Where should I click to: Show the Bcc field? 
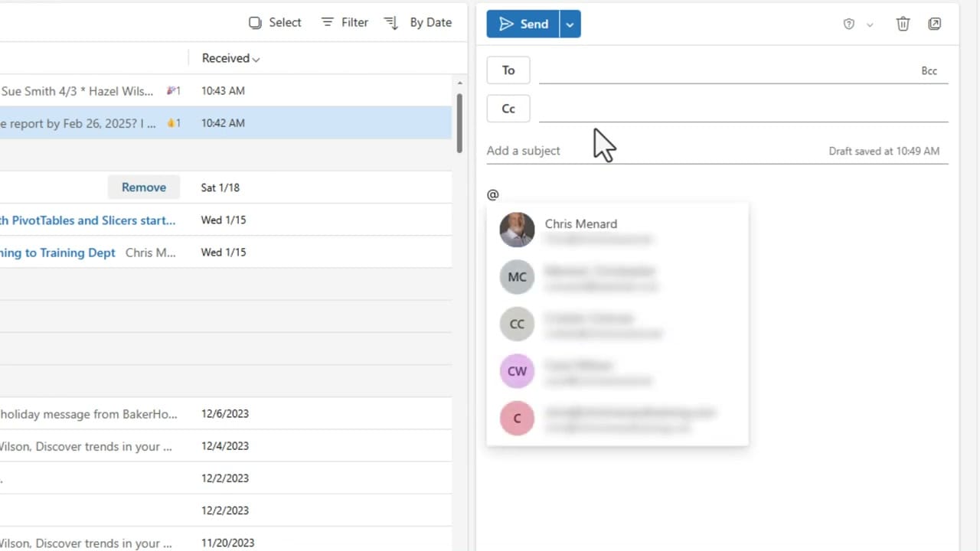click(x=929, y=70)
